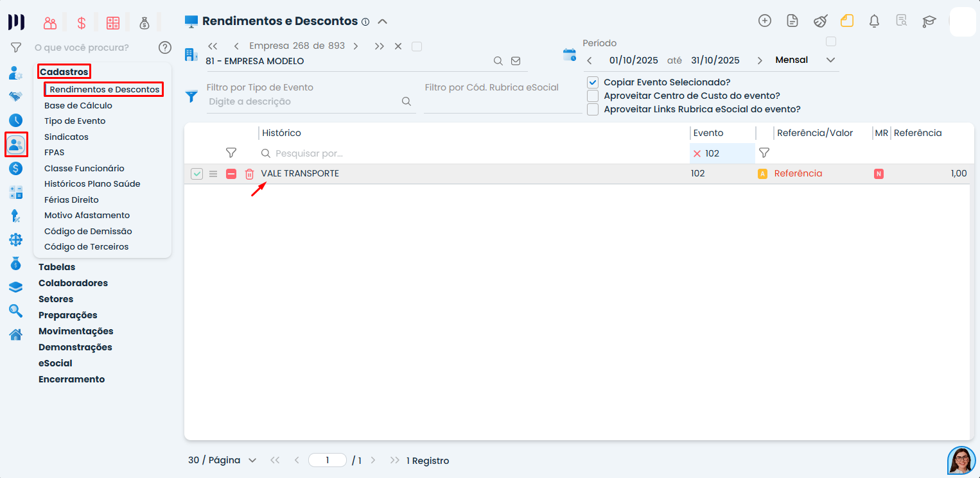Go to the first company with double left arrows

[x=213, y=46]
